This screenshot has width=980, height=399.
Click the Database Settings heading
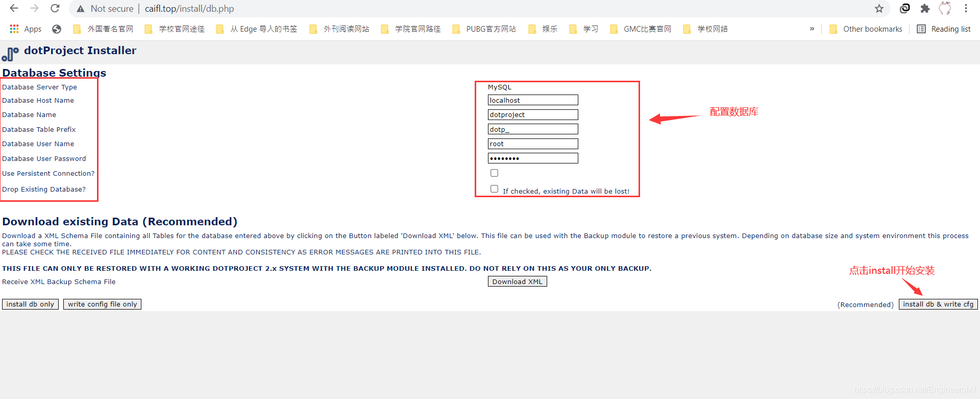pos(54,73)
